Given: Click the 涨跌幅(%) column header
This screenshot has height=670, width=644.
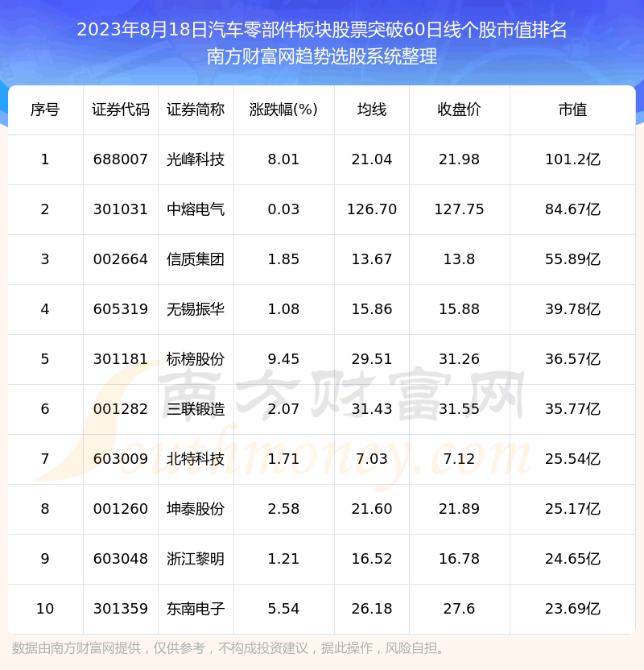Looking at the screenshot, I should point(283,110).
